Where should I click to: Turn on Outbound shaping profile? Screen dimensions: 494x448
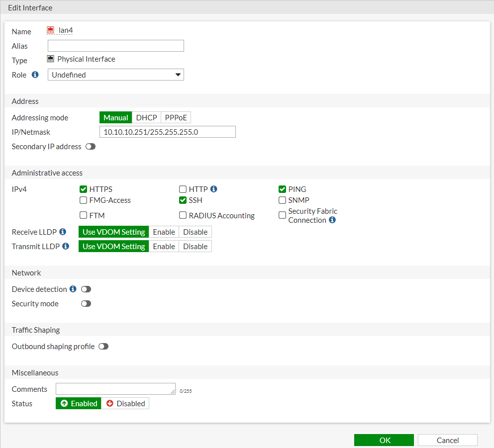[x=103, y=347]
